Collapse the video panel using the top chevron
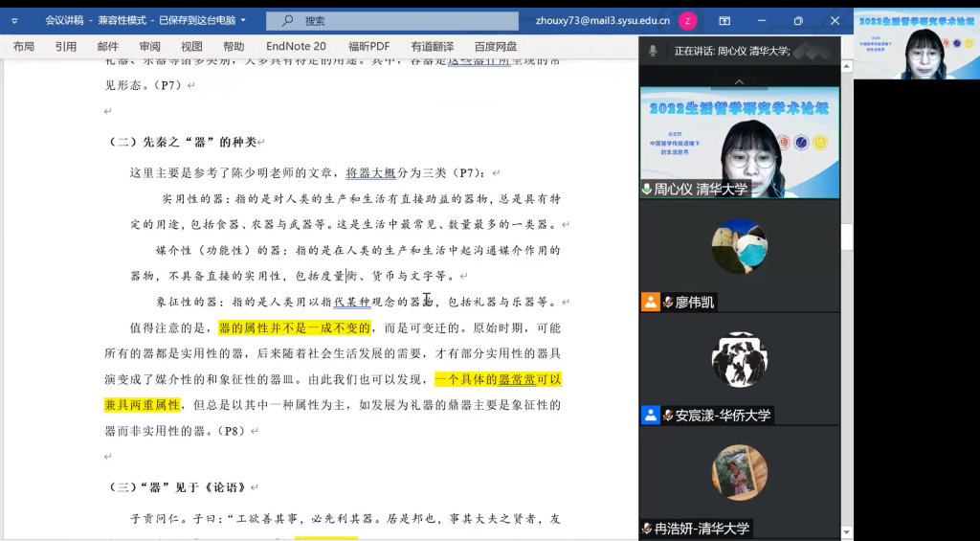 pyautogui.click(x=739, y=80)
